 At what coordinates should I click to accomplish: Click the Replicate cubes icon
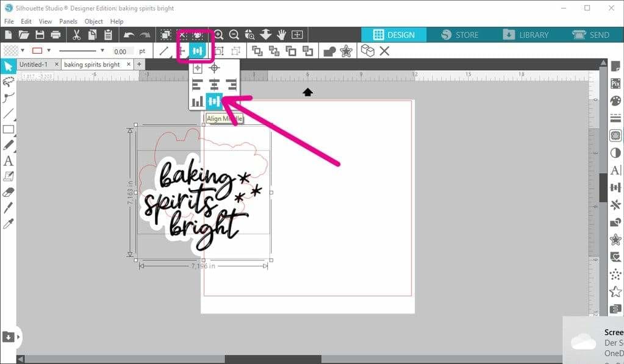coord(367,51)
